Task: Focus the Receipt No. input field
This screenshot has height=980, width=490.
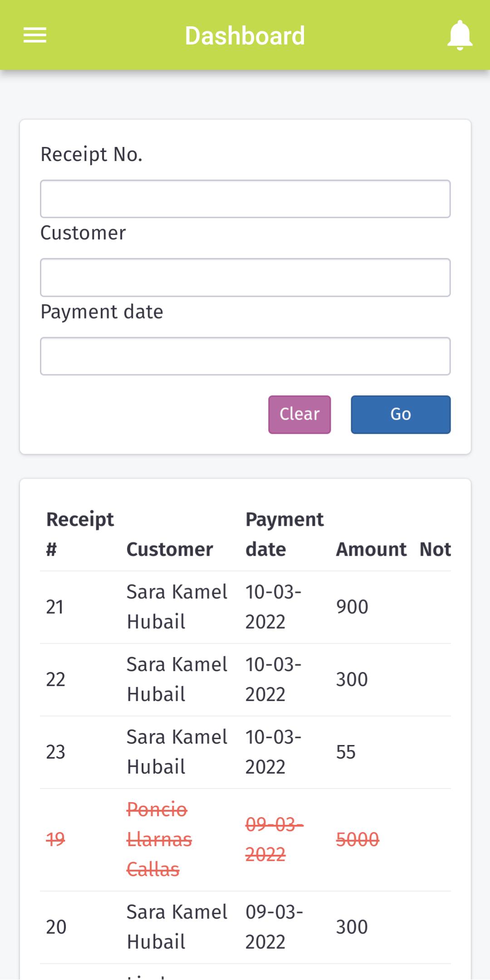Action: pyautogui.click(x=245, y=199)
